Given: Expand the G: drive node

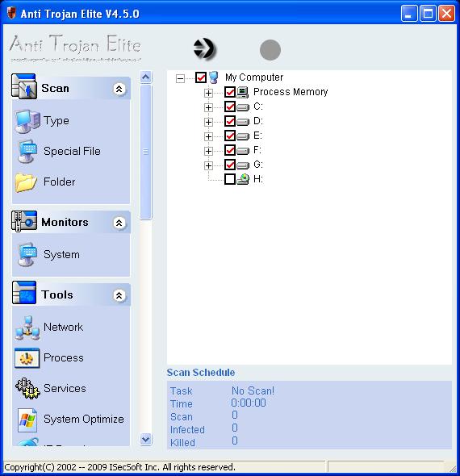Looking at the screenshot, I should (x=208, y=165).
